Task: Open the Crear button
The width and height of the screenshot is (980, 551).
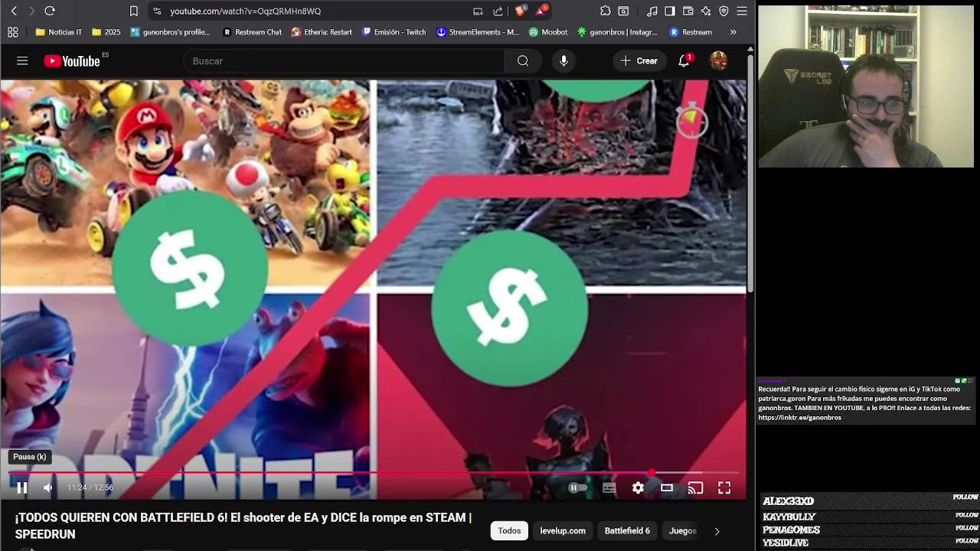Action: click(x=639, y=60)
